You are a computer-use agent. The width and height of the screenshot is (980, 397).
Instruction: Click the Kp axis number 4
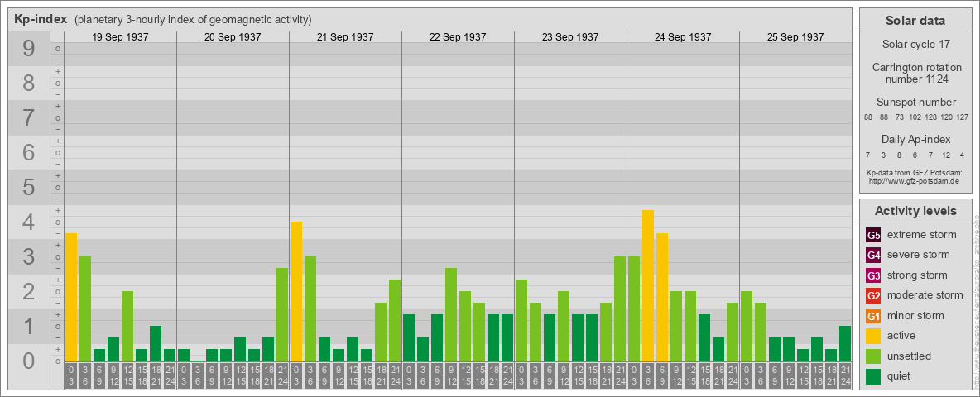(x=29, y=222)
